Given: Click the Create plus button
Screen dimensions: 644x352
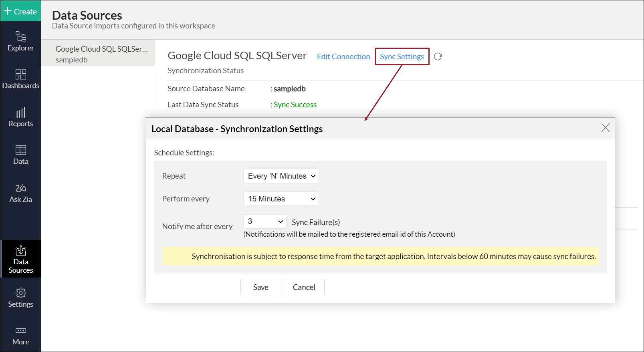Looking at the screenshot, I should point(20,11).
